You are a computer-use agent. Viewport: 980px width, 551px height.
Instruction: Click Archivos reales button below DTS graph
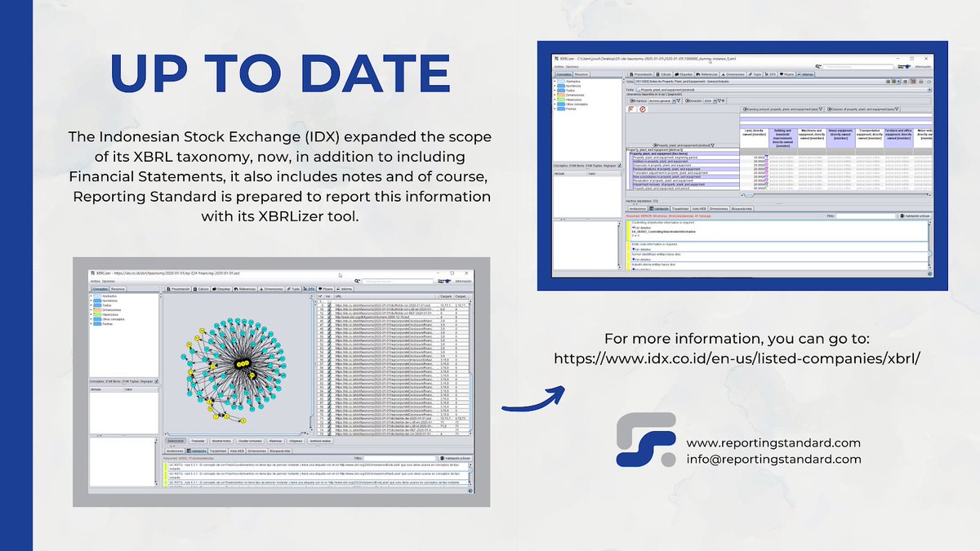[320, 441]
